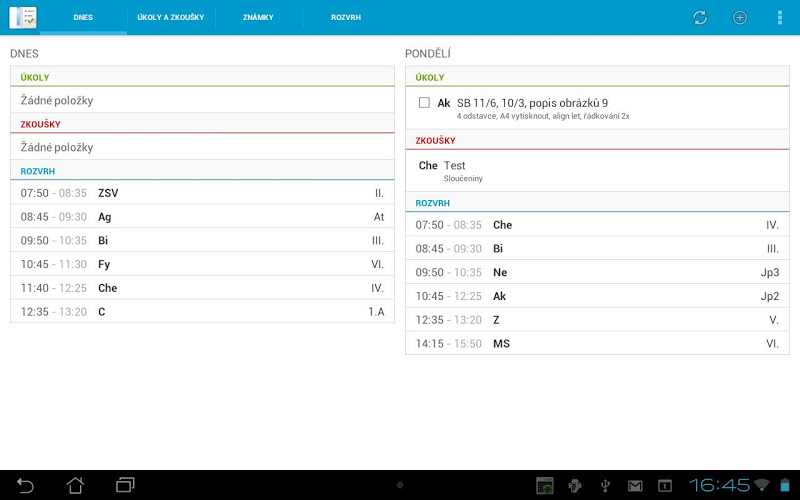The width and height of the screenshot is (800, 500).
Task: Tap the Gmail notification icon
Action: point(635,486)
